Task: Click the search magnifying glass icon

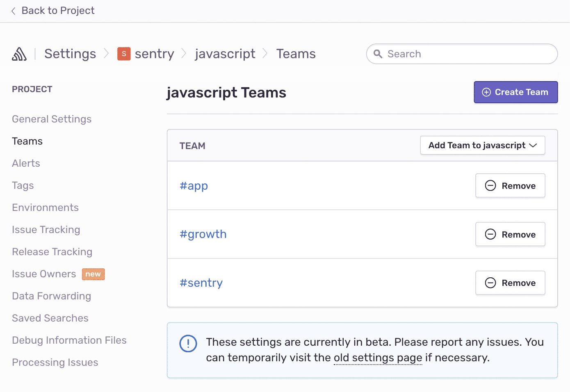Action: click(378, 54)
